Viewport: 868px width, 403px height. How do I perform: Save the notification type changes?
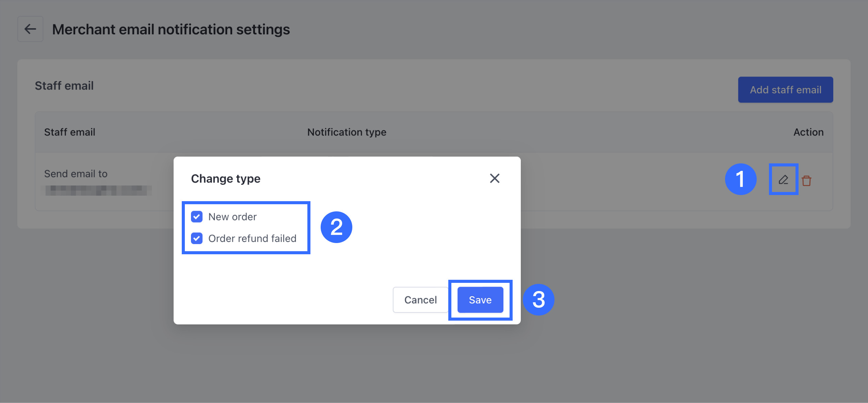[480, 300]
